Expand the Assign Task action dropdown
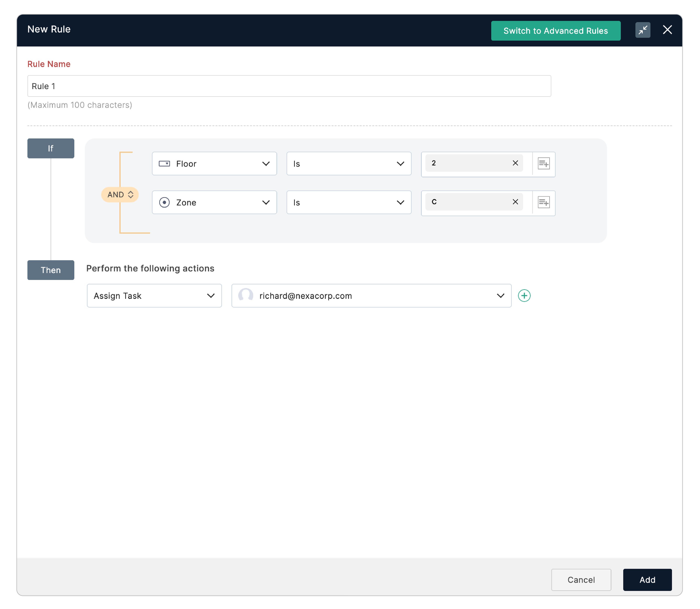700x609 pixels. click(x=154, y=296)
